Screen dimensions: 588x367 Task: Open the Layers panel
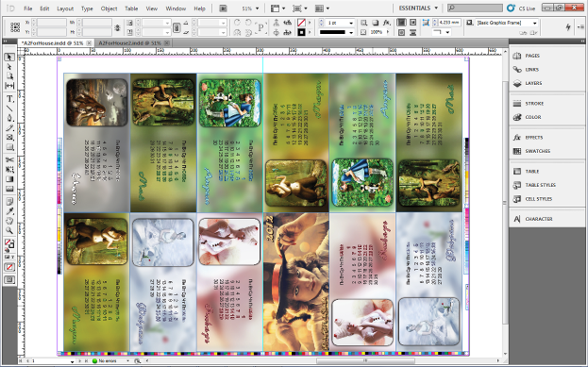(533, 83)
